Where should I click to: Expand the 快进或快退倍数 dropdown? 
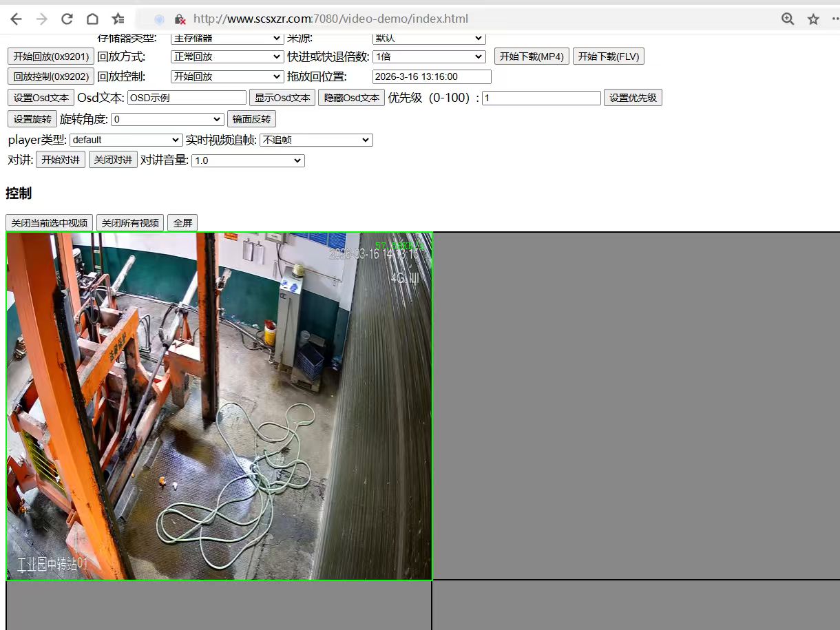(429, 56)
